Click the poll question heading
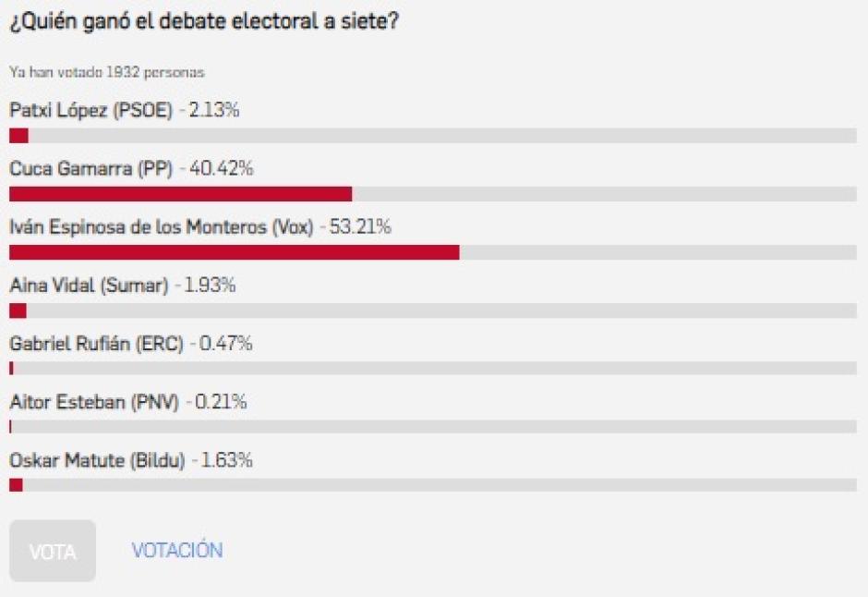The width and height of the screenshot is (868, 597). [x=204, y=21]
